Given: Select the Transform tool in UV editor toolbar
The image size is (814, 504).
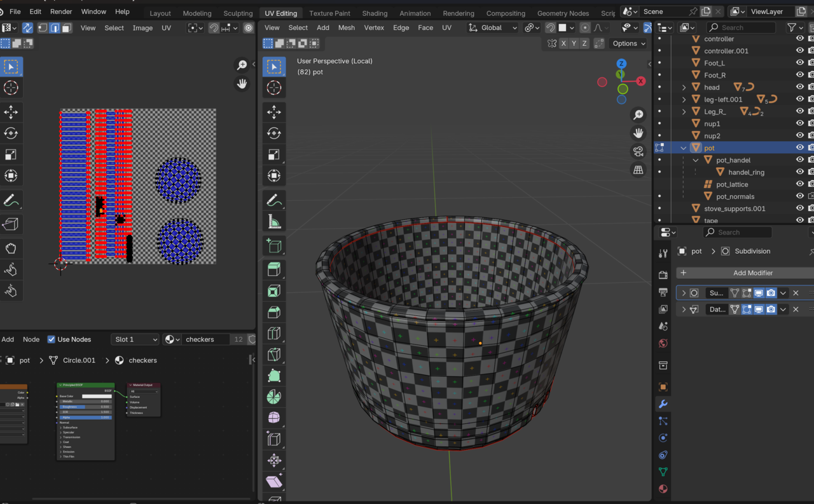Looking at the screenshot, I should [11, 176].
